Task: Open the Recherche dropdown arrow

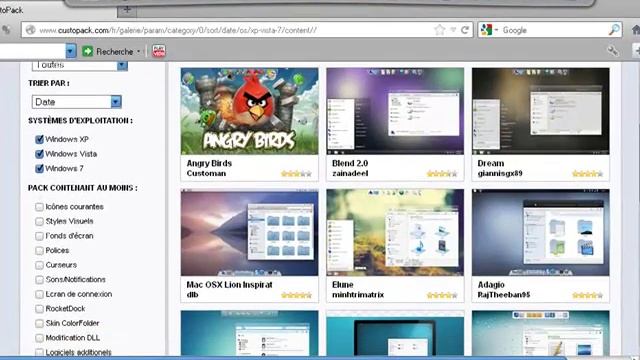Action: pyautogui.click(x=138, y=51)
